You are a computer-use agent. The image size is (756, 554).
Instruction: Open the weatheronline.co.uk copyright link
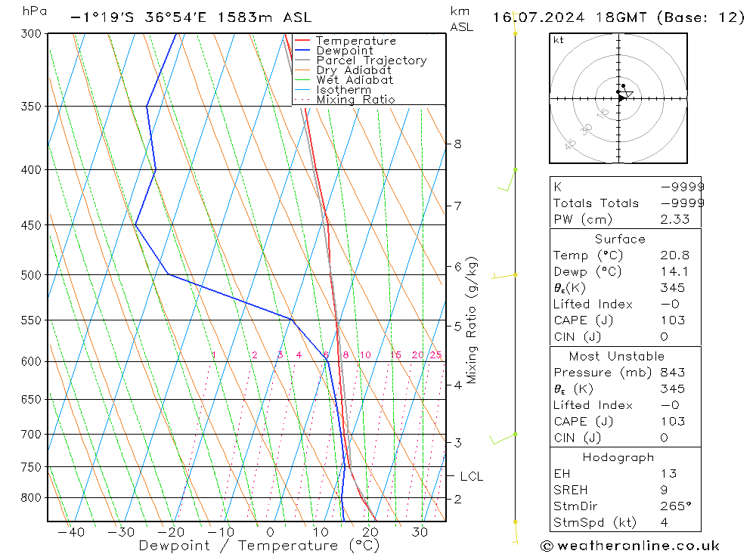pyautogui.click(x=630, y=546)
